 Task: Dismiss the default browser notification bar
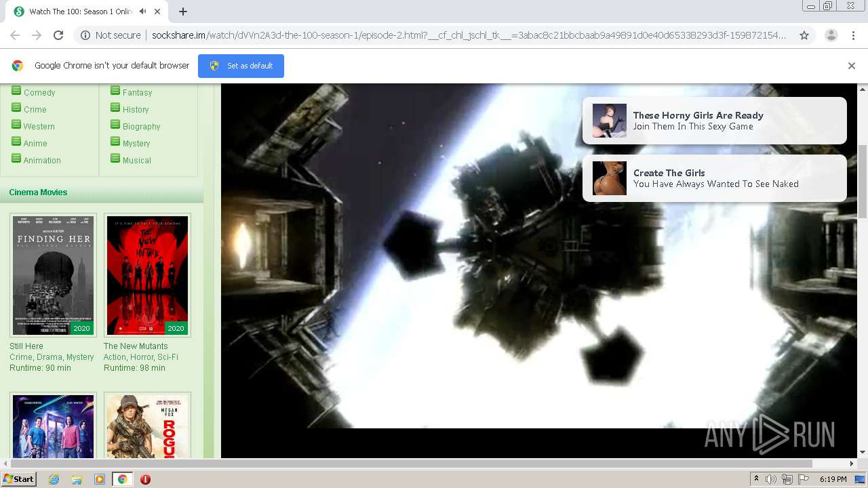click(x=852, y=66)
